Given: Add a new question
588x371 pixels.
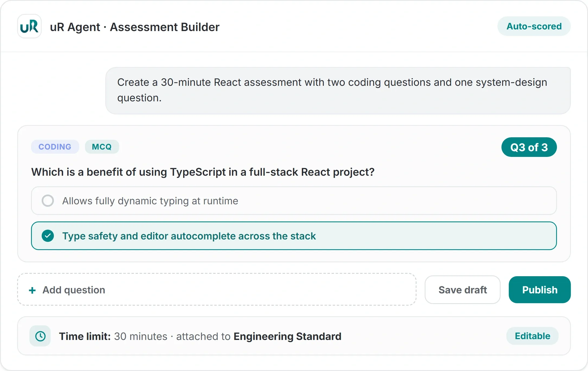Looking at the screenshot, I should [217, 290].
